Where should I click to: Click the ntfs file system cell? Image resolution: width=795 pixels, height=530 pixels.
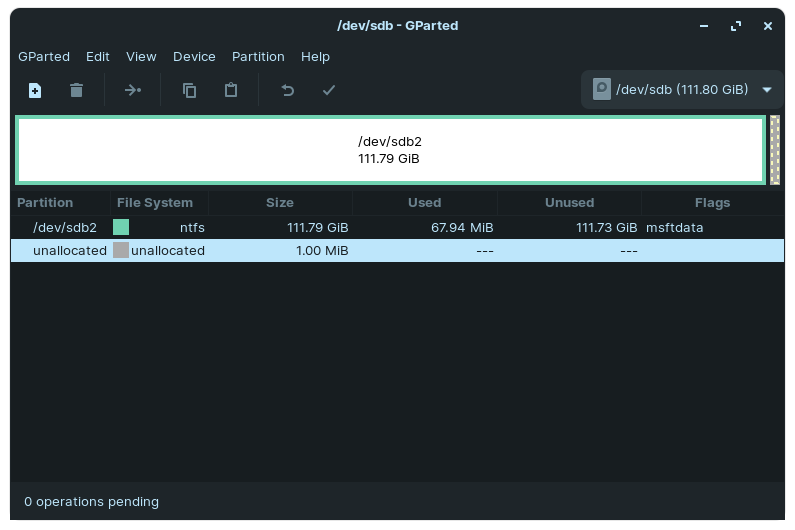pyautogui.click(x=192, y=228)
